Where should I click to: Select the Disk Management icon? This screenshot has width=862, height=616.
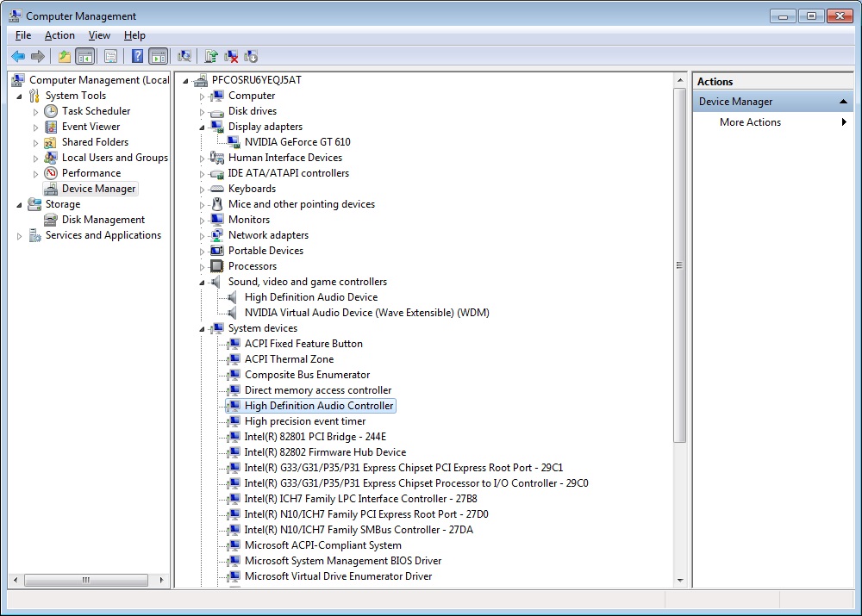point(51,220)
